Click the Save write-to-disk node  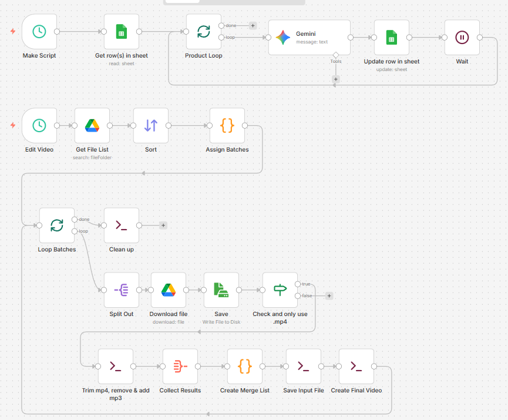[x=221, y=290]
